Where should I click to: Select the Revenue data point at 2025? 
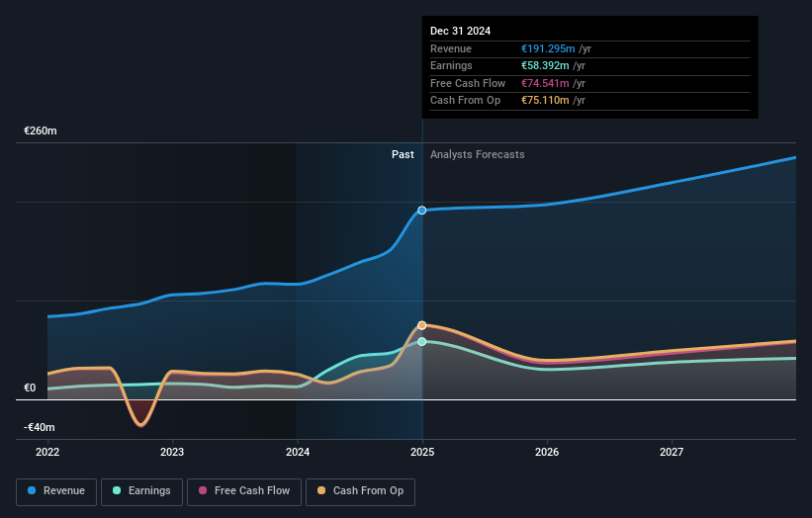(422, 211)
